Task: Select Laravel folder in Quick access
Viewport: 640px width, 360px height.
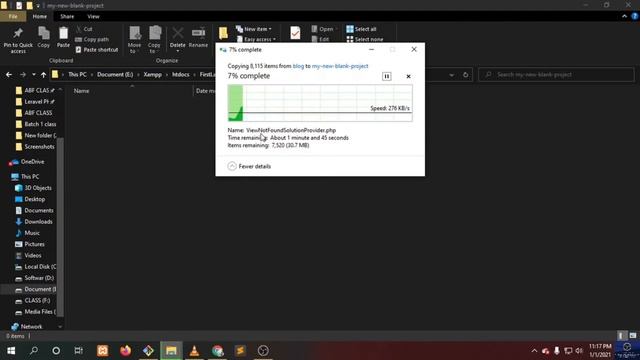Action: (36, 101)
